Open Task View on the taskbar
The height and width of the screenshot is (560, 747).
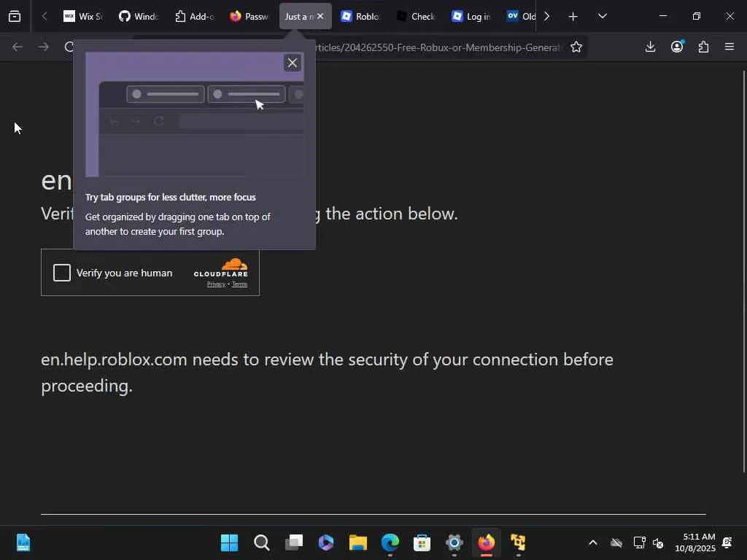293,542
